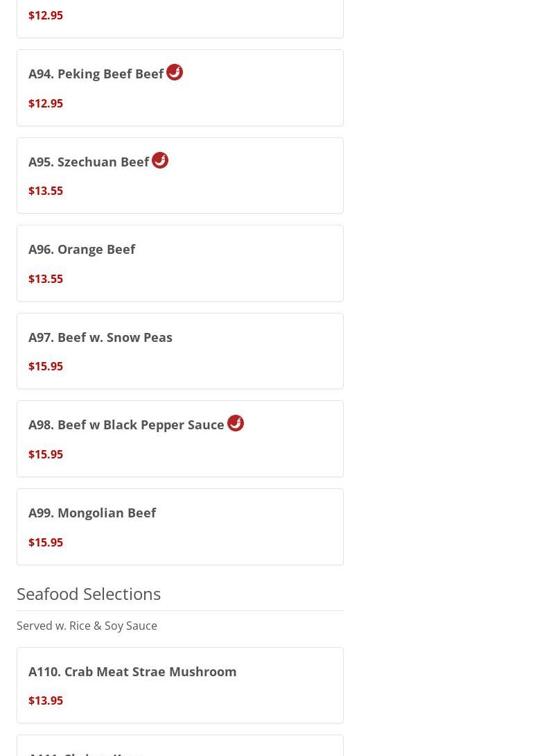Pick A99. Mongolian Beef item
Image resolution: width=544 pixels, height=756 pixels.
[x=180, y=526]
